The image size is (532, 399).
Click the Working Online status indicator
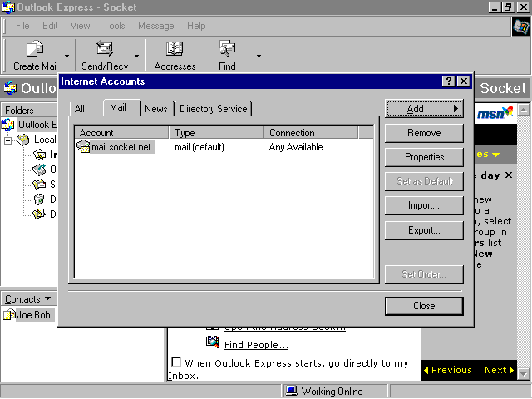point(324,392)
